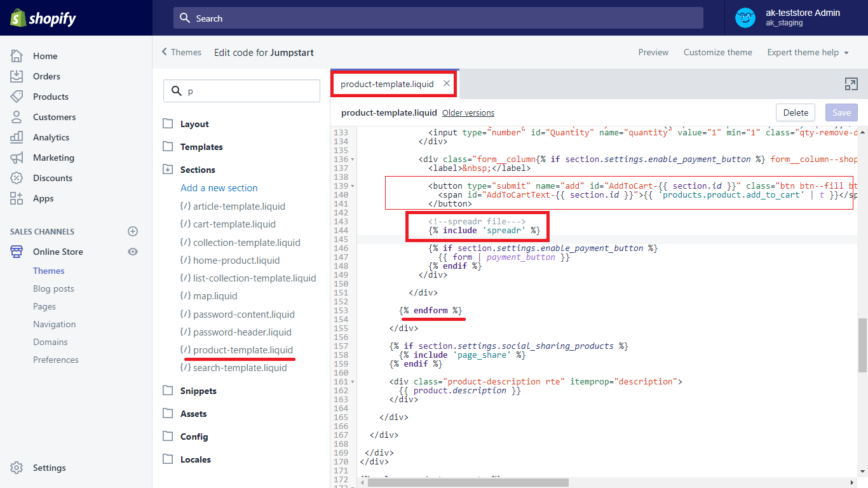
Task: Fold code at line 136
Action: coord(353,159)
